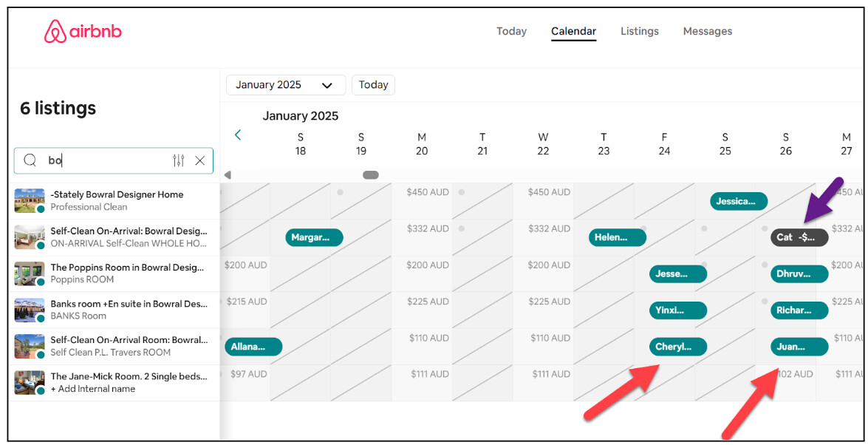Open the Messages tab
The height and width of the screenshot is (445, 868).
pos(707,31)
